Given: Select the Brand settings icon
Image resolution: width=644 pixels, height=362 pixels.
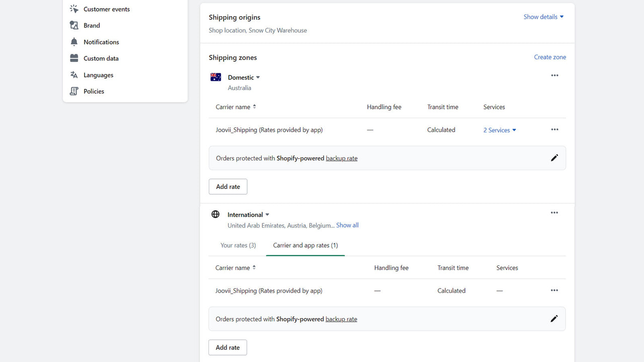Looking at the screenshot, I should (73, 25).
